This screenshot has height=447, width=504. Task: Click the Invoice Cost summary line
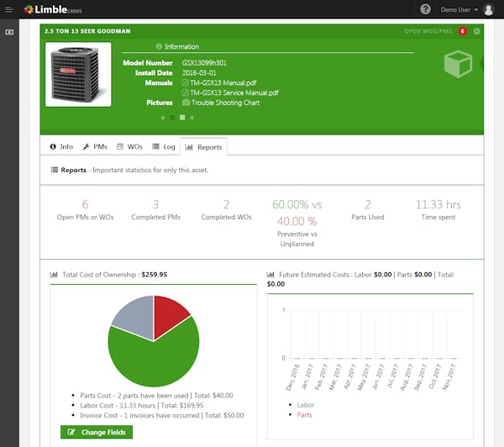coord(161,415)
